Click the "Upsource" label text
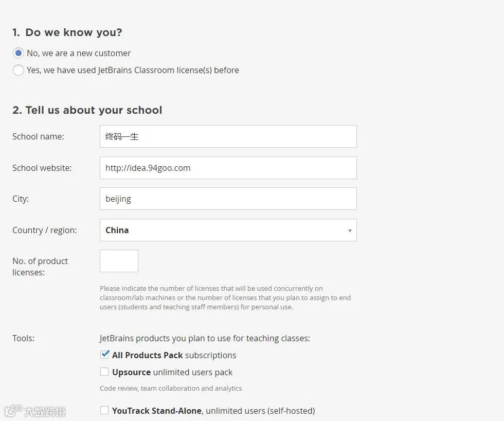 132,372
